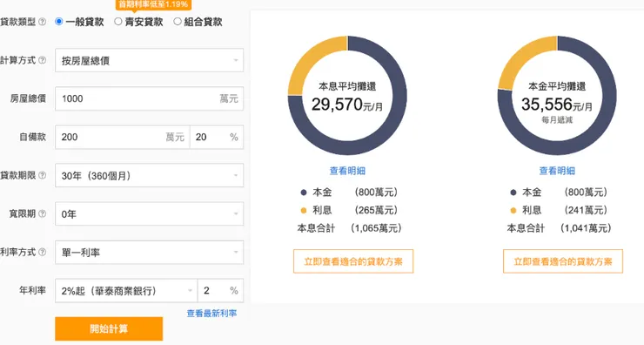This screenshot has width=644, height=345.
Task: Open the 2%起（華泰商業銀行）bank dropdown
Action: tap(126, 291)
